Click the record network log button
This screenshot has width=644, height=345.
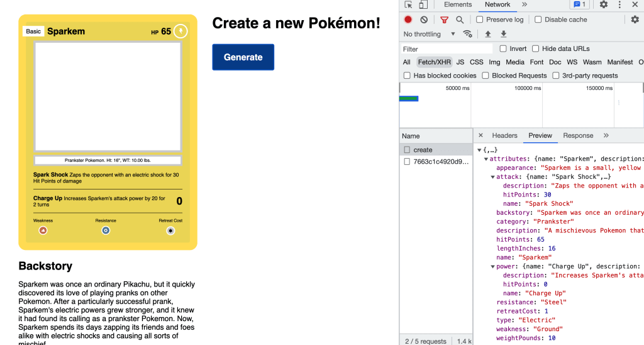point(408,20)
